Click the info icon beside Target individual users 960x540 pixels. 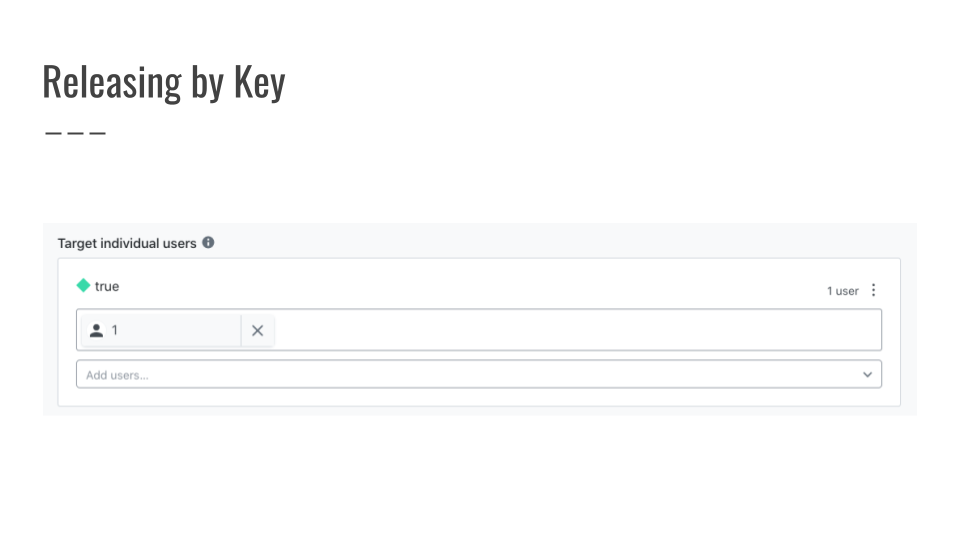(x=208, y=242)
